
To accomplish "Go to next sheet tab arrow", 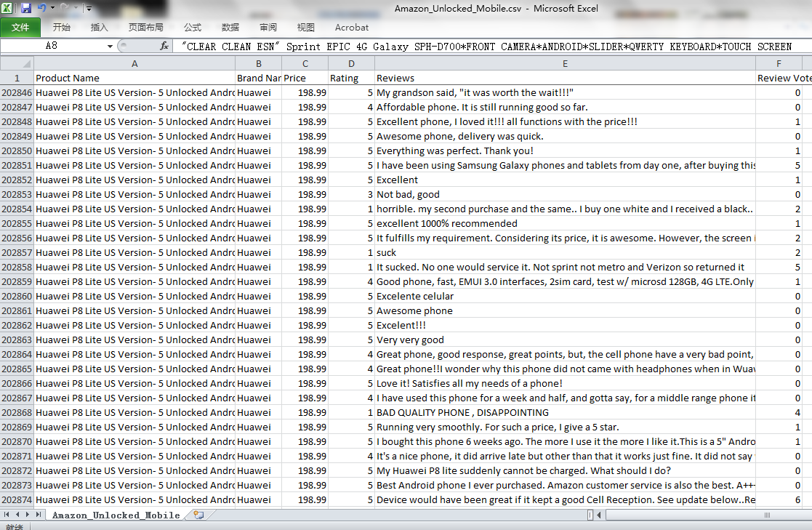I will click(x=28, y=515).
